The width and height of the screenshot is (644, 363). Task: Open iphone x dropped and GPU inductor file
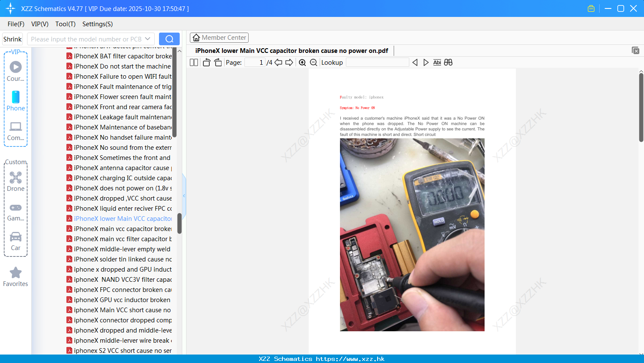(x=119, y=269)
